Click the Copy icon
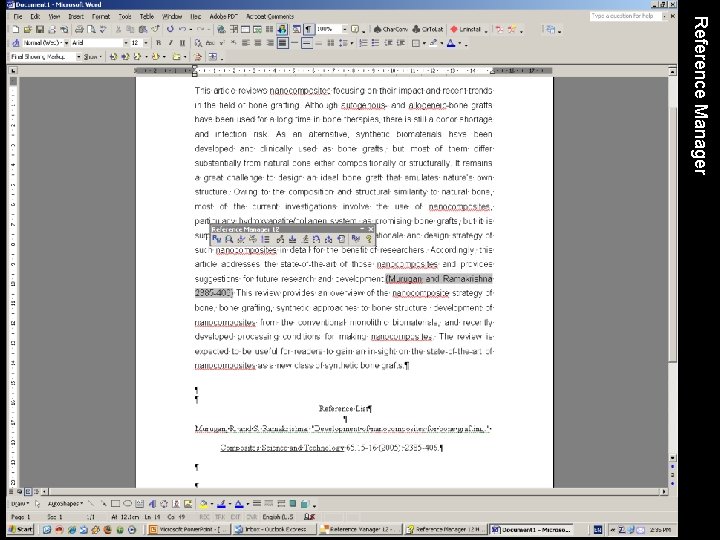This screenshot has width=720, height=540. click(x=130, y=29)
